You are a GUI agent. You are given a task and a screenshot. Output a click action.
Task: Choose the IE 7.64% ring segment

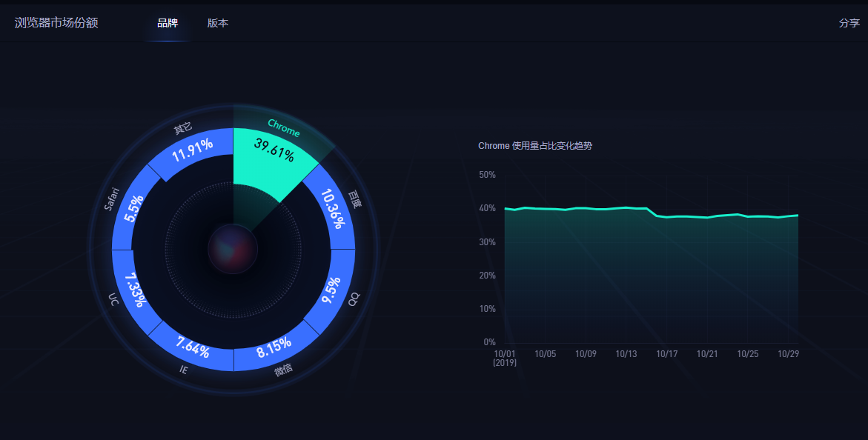[x=193, y=345]
